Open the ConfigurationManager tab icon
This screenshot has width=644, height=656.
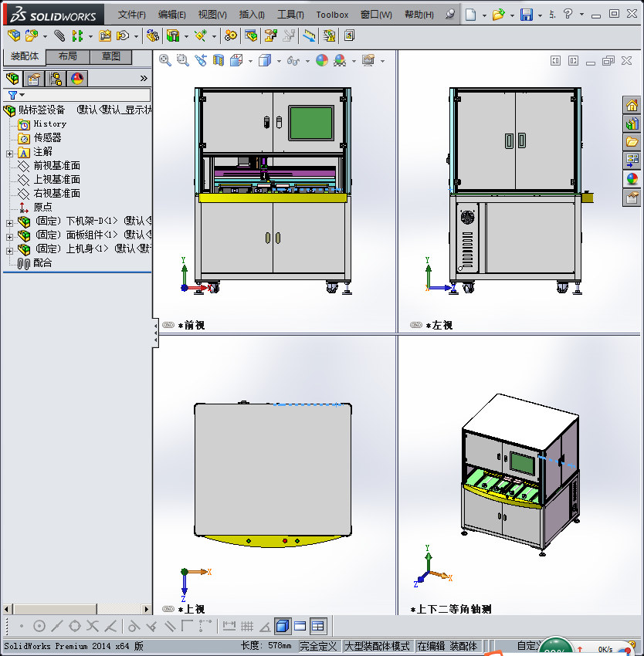tap(56, 78)
